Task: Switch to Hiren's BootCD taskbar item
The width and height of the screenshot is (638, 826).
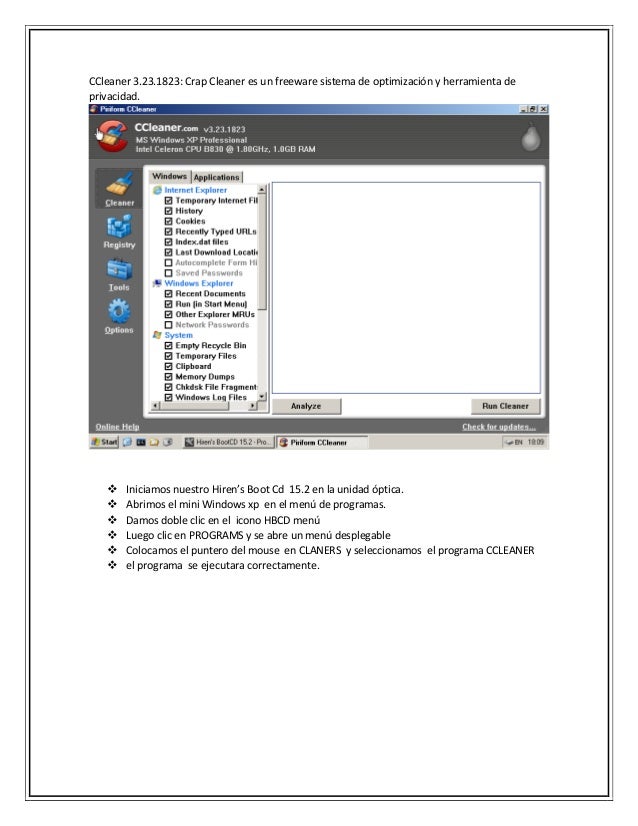Action: click(x=228, y=442)
